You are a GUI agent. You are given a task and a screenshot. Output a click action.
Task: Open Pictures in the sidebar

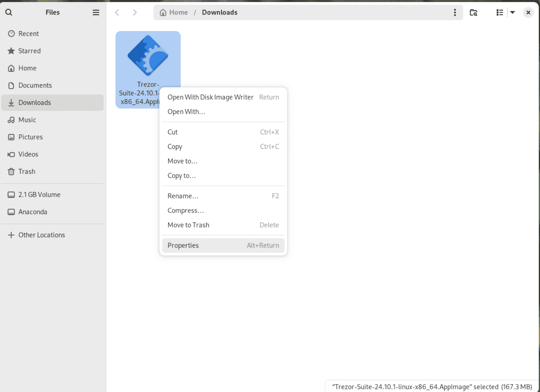[53, 137]
